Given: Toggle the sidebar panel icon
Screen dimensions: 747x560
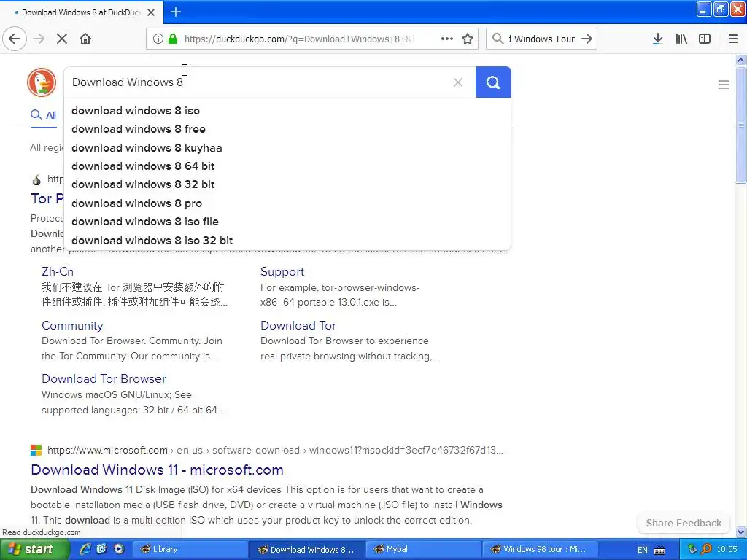Looking at the screenshot, I should 705,39.
